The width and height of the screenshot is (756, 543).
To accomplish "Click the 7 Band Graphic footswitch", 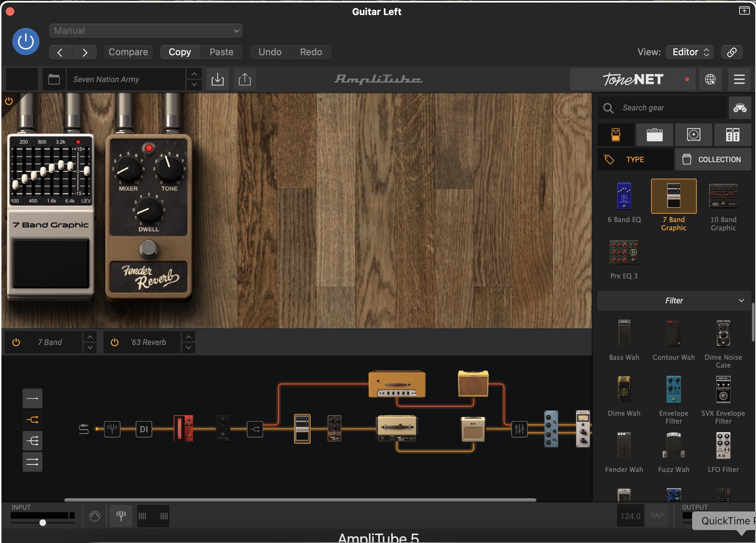I will pyautogui.click(x=50, y=264).
